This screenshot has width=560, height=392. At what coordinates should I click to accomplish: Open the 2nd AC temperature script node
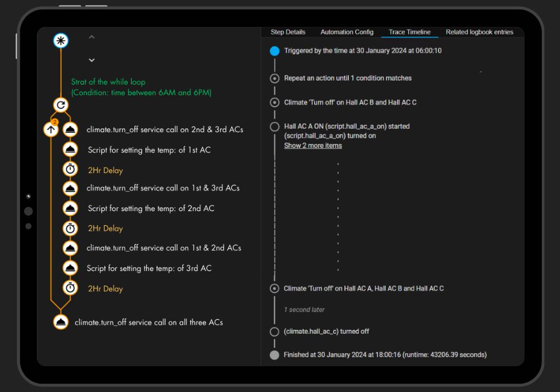pos(70,208)
